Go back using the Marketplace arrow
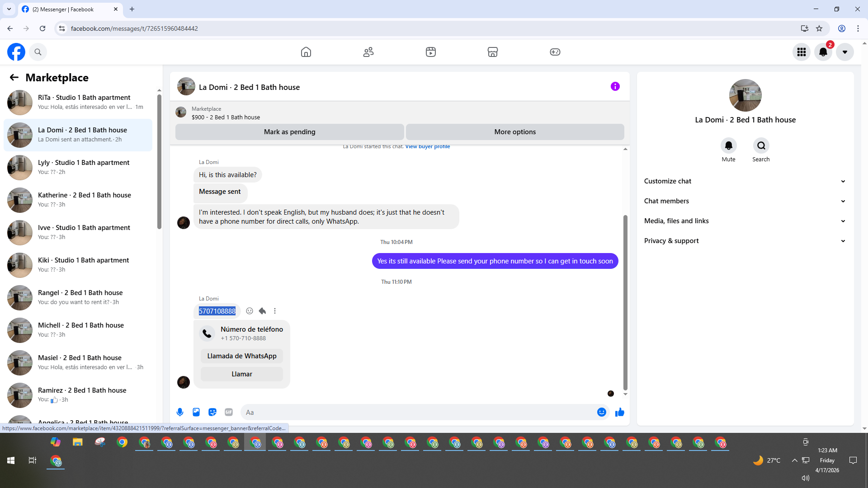The width and height of the screenshot is (868, 488). click(x=14, y=78)
